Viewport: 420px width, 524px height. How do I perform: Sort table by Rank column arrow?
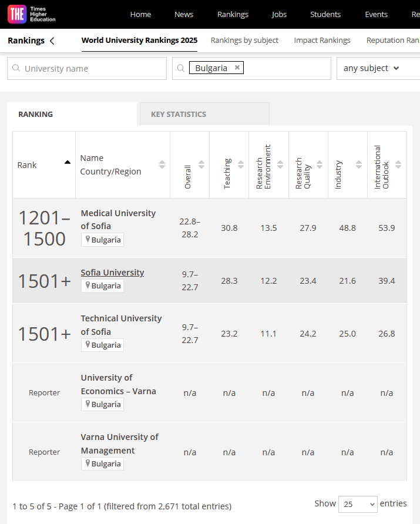click(68, 163)
